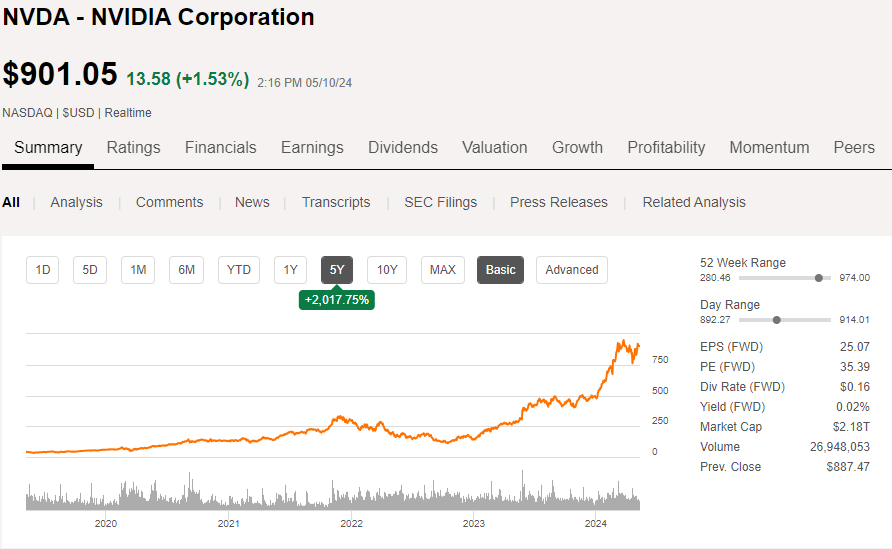Switch chart to Advanced mode

[572, 270]
